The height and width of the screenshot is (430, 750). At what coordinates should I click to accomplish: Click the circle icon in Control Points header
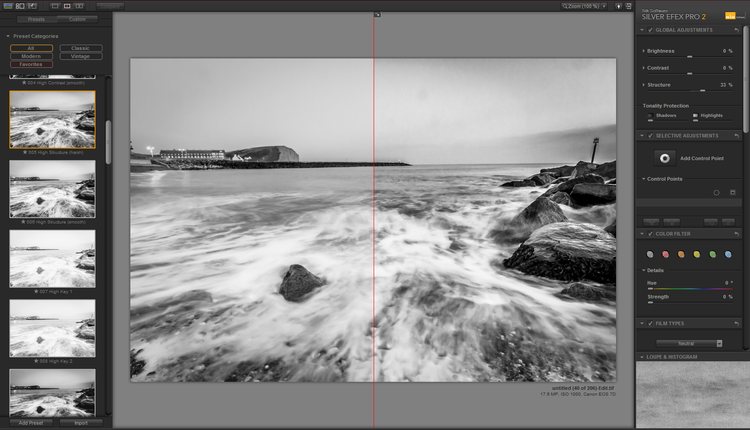point(717,193)
